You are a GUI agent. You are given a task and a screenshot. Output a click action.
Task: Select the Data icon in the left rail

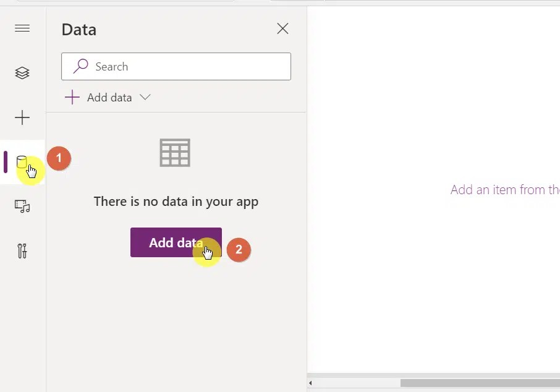click(22, 161)
